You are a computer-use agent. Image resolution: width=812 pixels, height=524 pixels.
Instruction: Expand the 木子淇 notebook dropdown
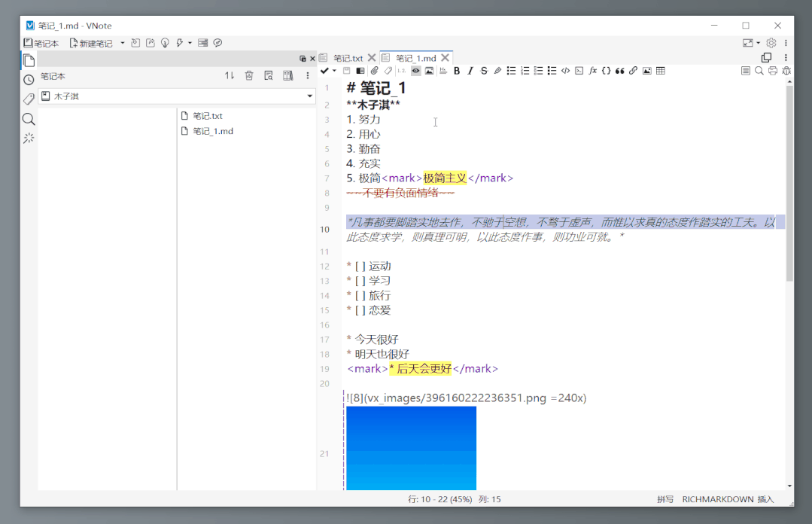coord(309,96)
